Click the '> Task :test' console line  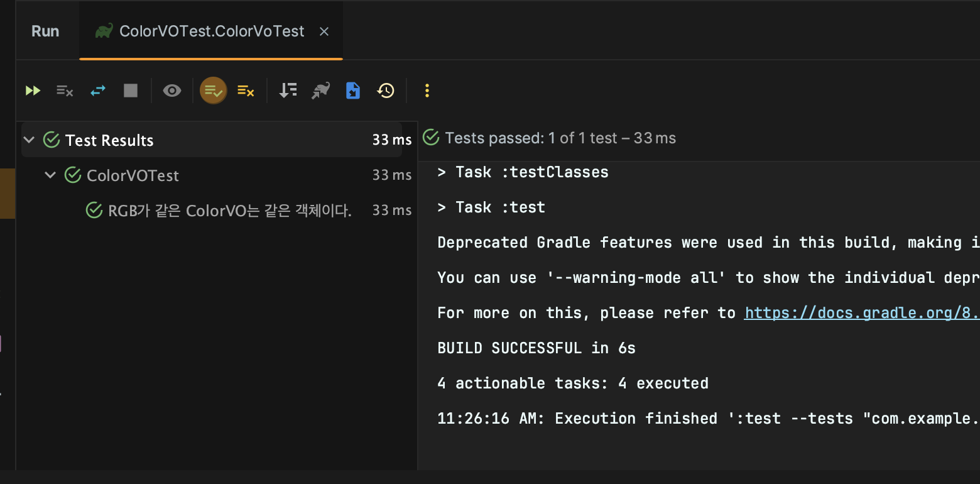coord(491,207)
